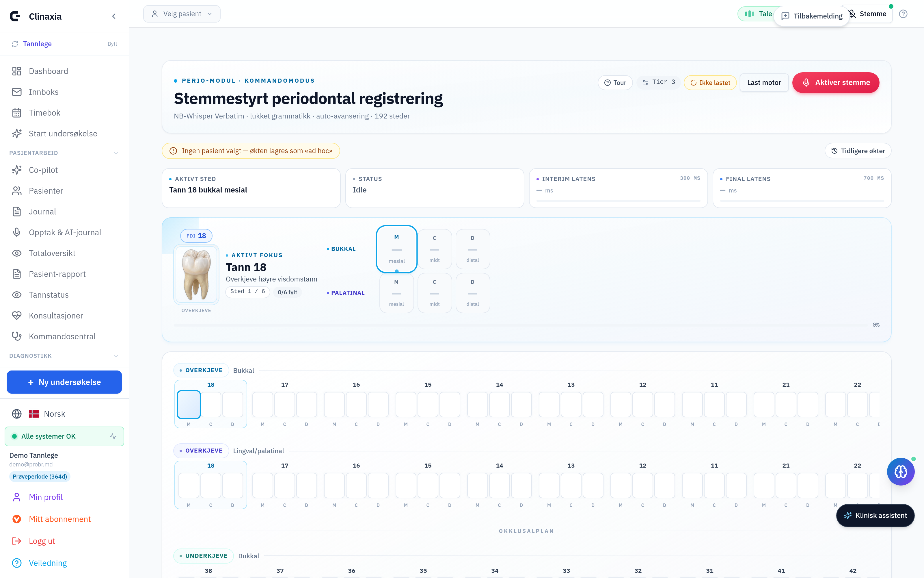Click Logg ut
Image resolution: width=924 pixels, height=578 pixels.
[64, 541]
